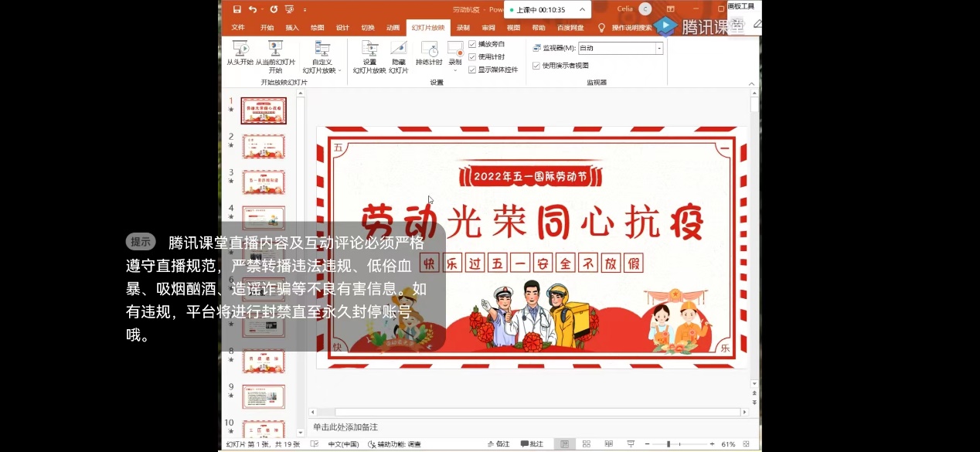Click the Comments (批注) button in status bar
980x452 pixels.
pos(532,444)
